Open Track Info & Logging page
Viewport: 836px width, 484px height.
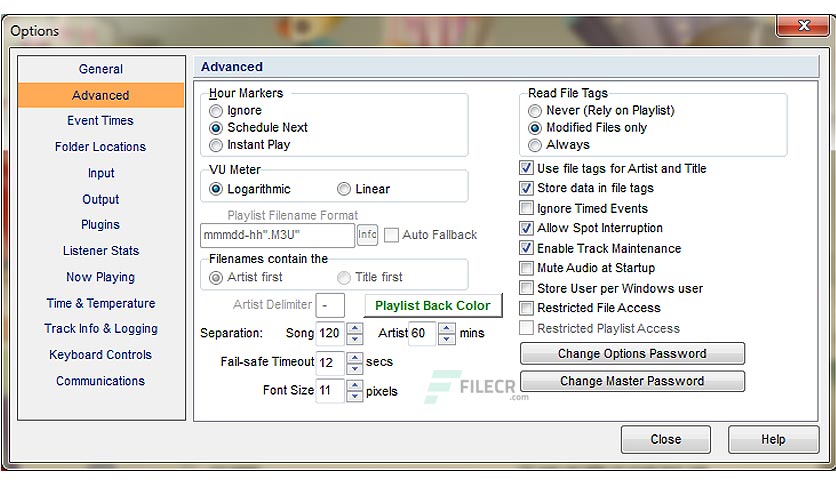pyautogui.click(x=101, y=328)
